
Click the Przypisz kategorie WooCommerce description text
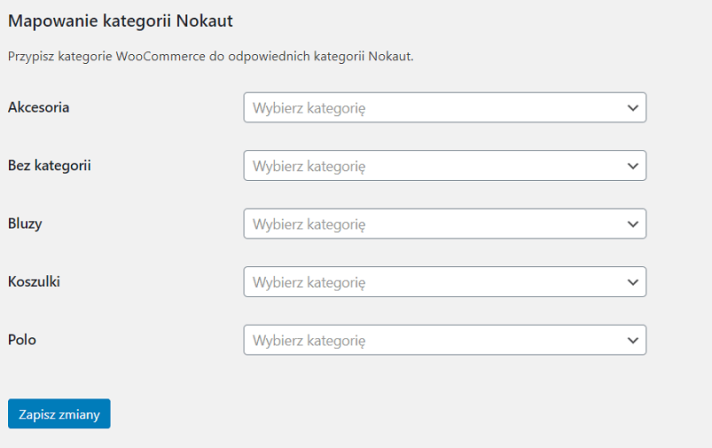click(210, 57)
